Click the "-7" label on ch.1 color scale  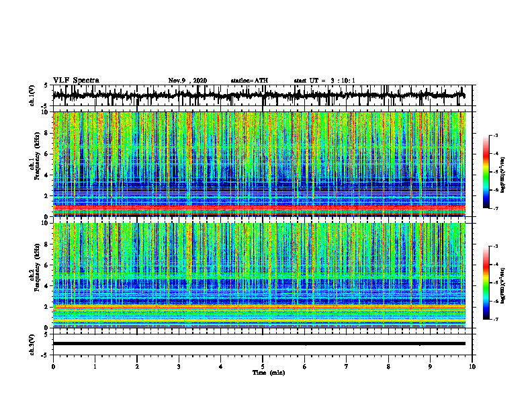[x=496, y=208]
